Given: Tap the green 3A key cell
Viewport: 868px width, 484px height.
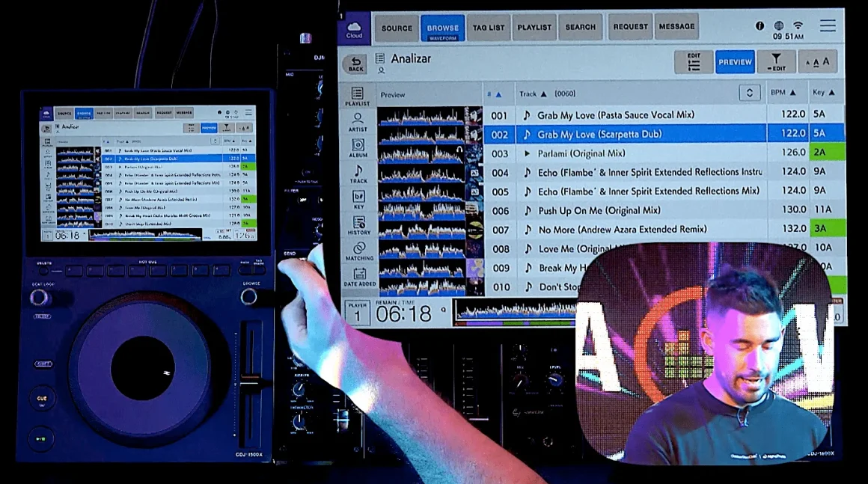Looking at the screenshot, I should click(828, 228).
